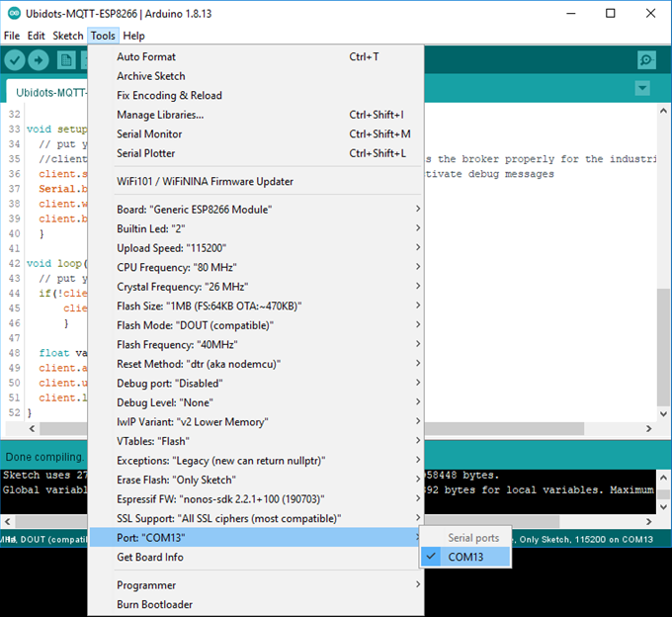Expand the Programmer submenu
Image resolution: width=672 pixels, height=617 pixels.
tap(256, 584)
